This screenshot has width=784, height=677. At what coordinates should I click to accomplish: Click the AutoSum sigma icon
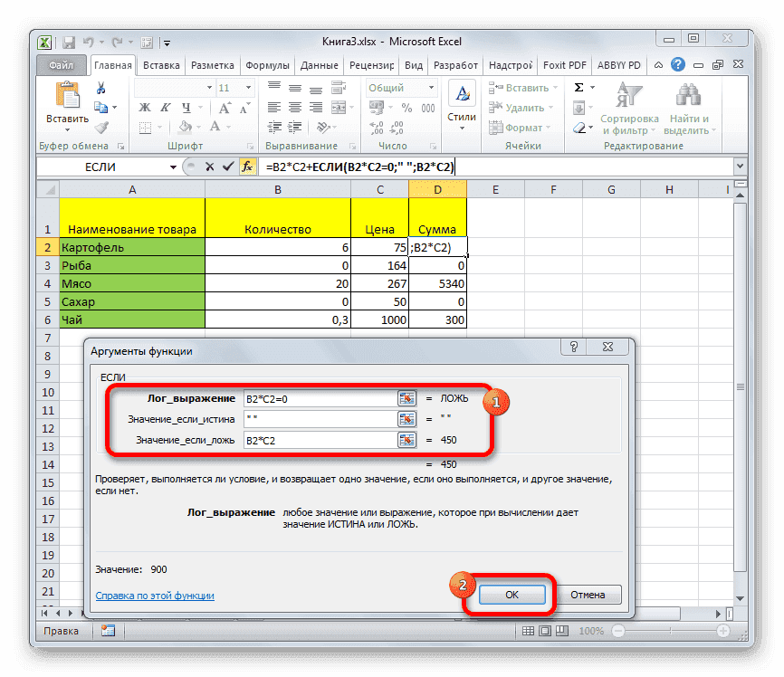(580, 87)
